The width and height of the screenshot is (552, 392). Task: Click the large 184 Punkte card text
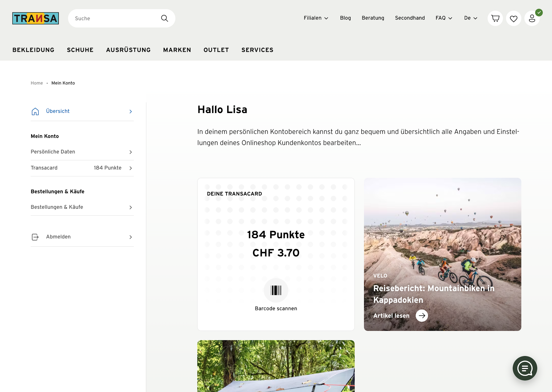[x=276, y=235]
